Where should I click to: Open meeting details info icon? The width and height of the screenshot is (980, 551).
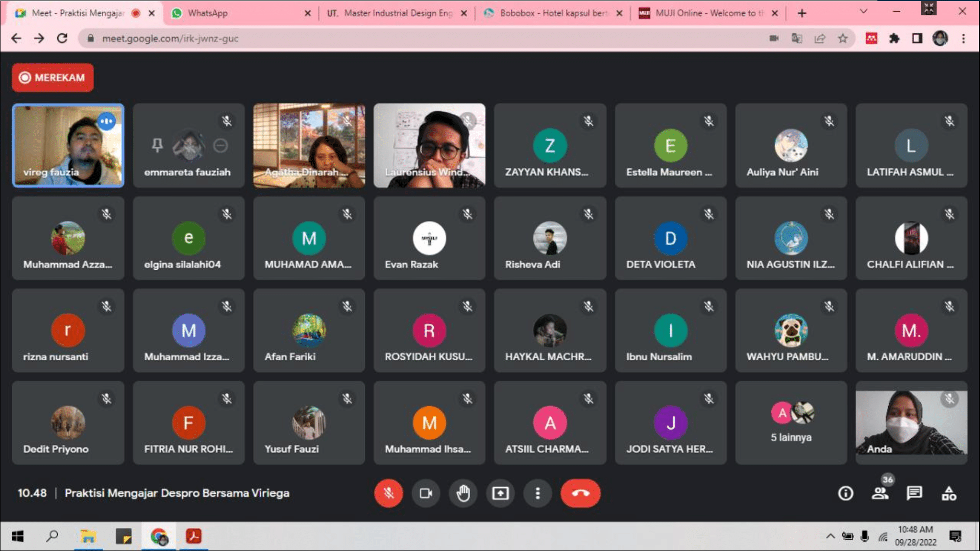point(846,493)
